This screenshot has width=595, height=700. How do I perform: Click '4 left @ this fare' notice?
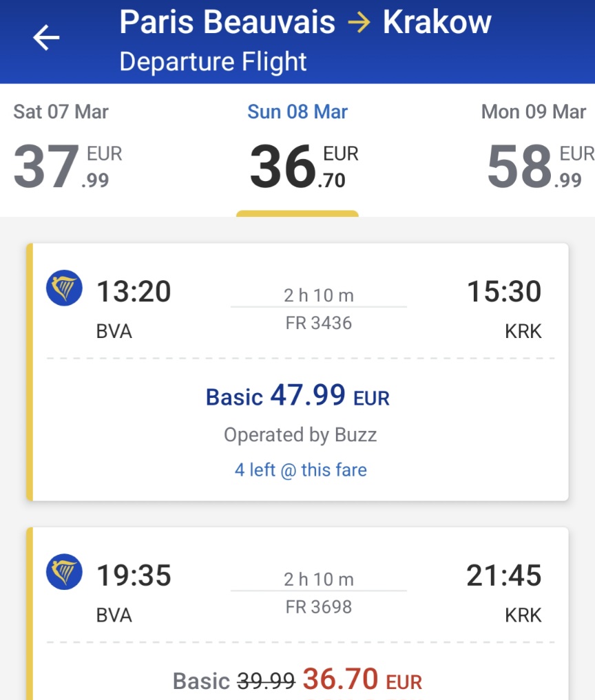[301, 470]
